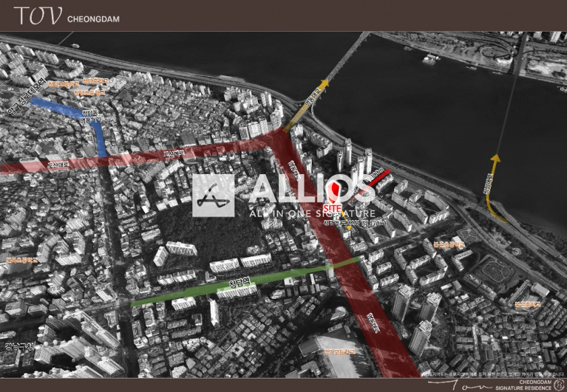This screenshot has width=567, height=392.
Task: Select the 봉은초등학교 school label
Action: click(x=449, y=245)
